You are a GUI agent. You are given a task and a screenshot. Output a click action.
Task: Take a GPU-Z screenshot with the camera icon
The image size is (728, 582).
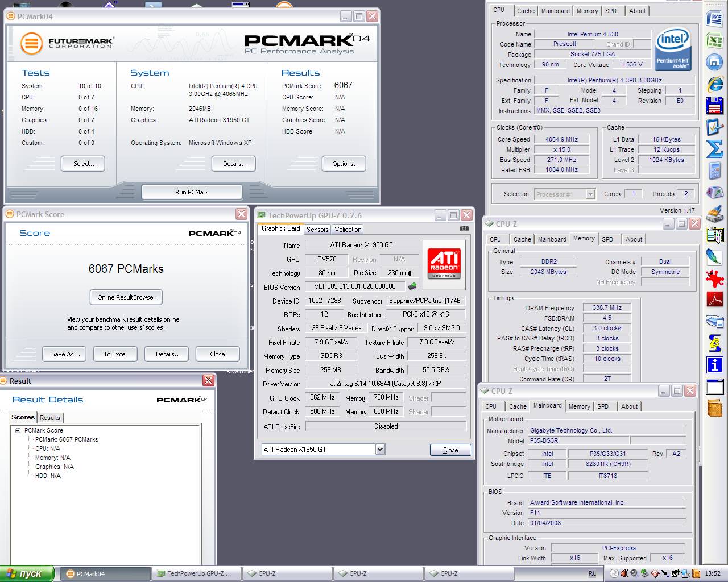click(x=464, y=228)
